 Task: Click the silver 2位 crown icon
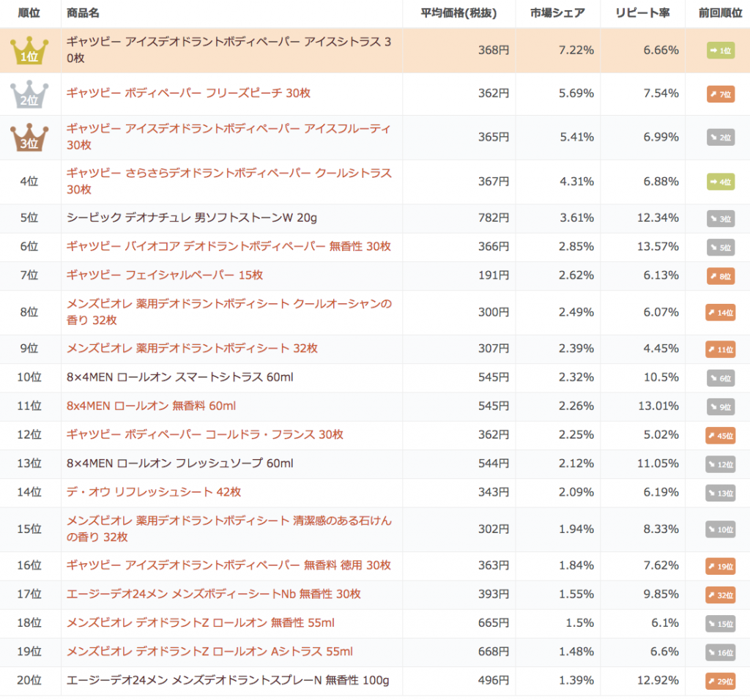[29, 94]
